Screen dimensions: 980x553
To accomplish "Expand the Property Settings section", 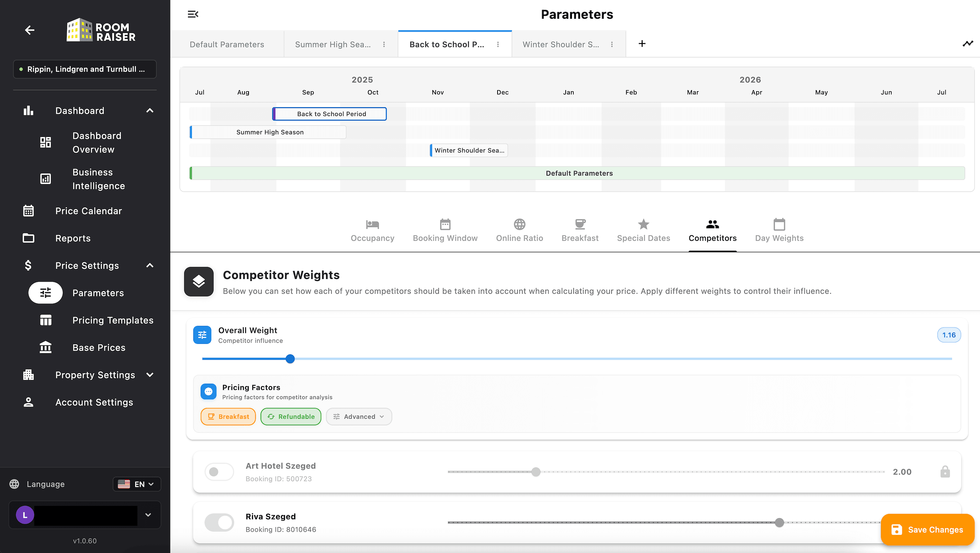I will tap(95, 375).
